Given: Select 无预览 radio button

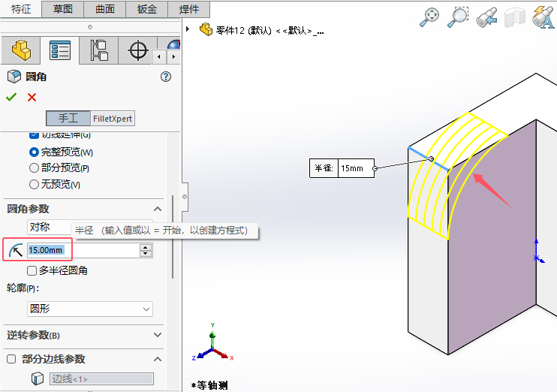Looking at the screenshot, I should point(34,184).
